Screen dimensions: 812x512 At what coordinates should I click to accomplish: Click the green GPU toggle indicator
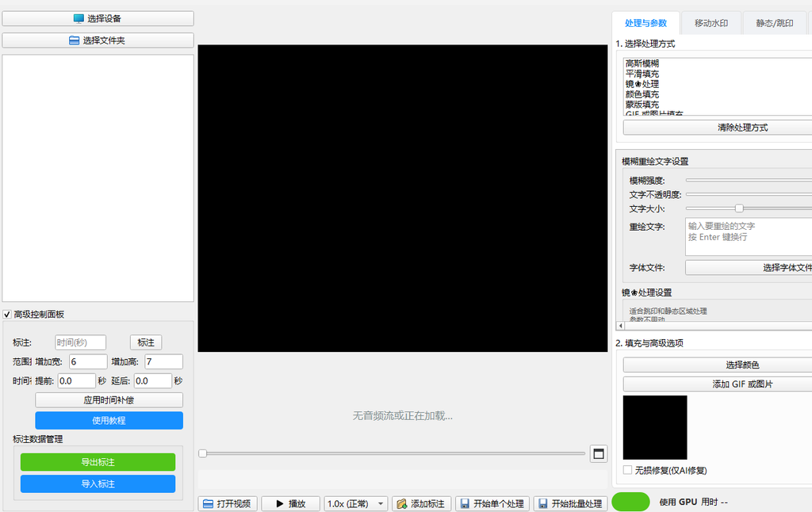pos(630,502)
